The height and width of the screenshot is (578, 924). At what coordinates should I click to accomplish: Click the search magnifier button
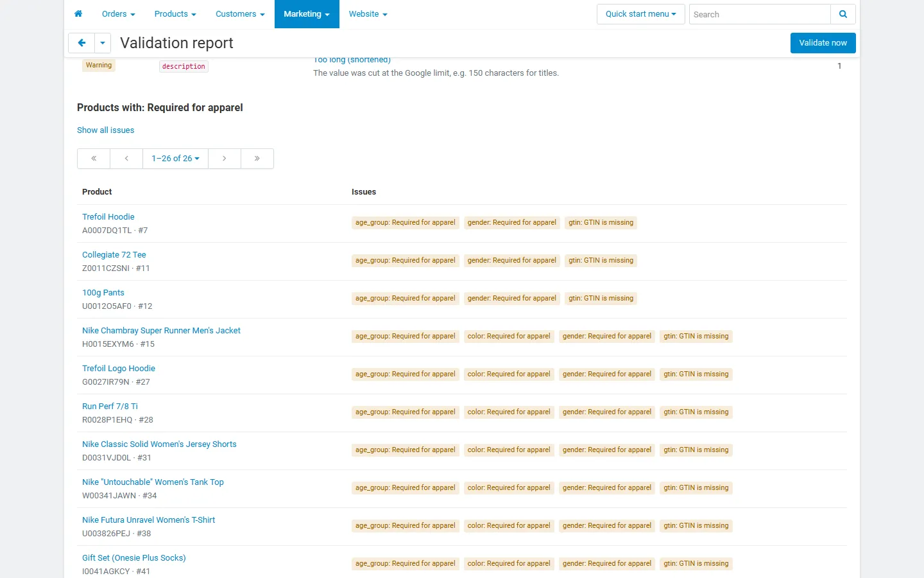pyautogui.click(x=843, y=14)
